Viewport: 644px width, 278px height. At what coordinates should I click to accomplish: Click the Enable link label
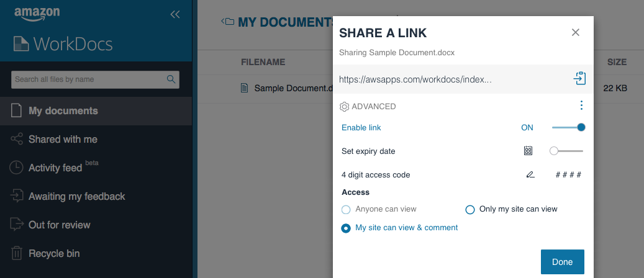click(361, 128)
